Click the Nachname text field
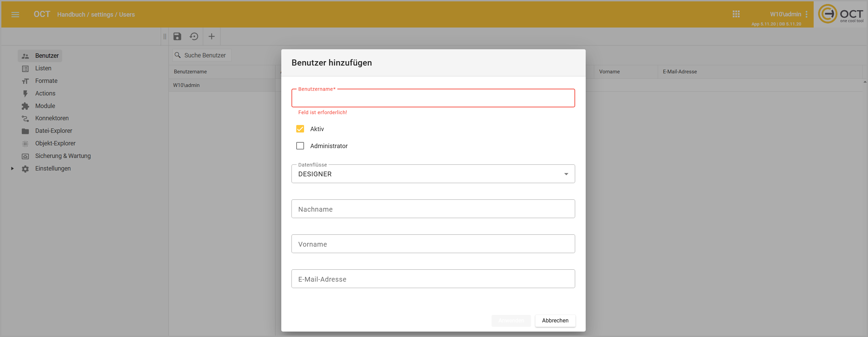868x337 pixels. pyautogui.click(x=433, y=209)
